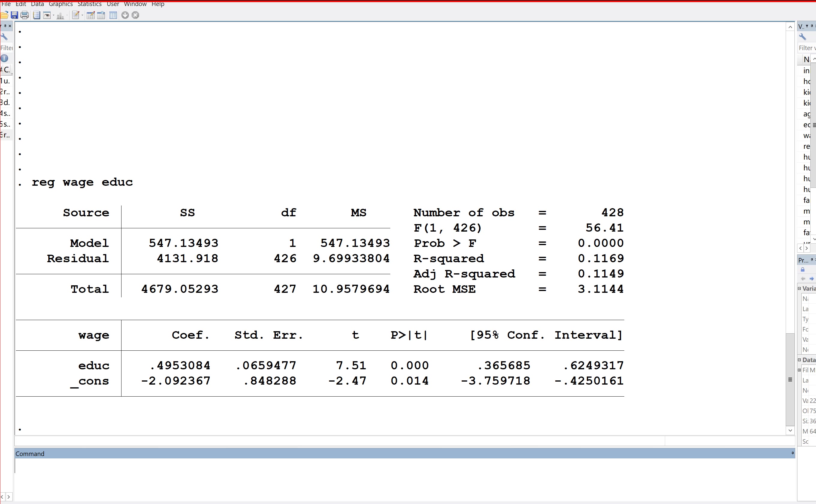Pin the Review panel

pos(5,26)
